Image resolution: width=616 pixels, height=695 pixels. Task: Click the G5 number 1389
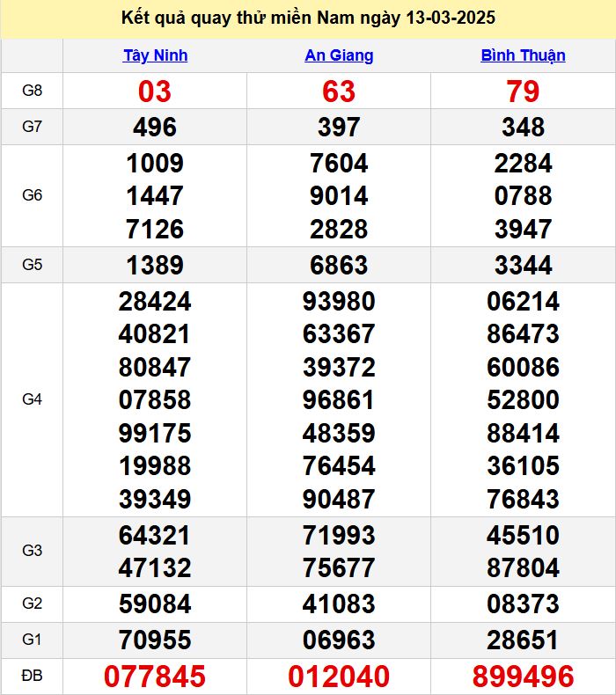[155, 265]
